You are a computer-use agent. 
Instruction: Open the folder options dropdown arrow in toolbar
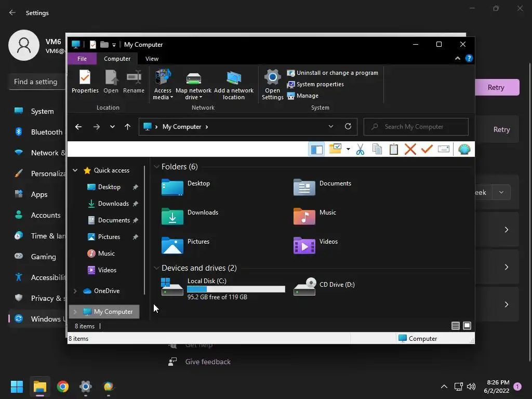pyautogui.click(x=348, y=149)
